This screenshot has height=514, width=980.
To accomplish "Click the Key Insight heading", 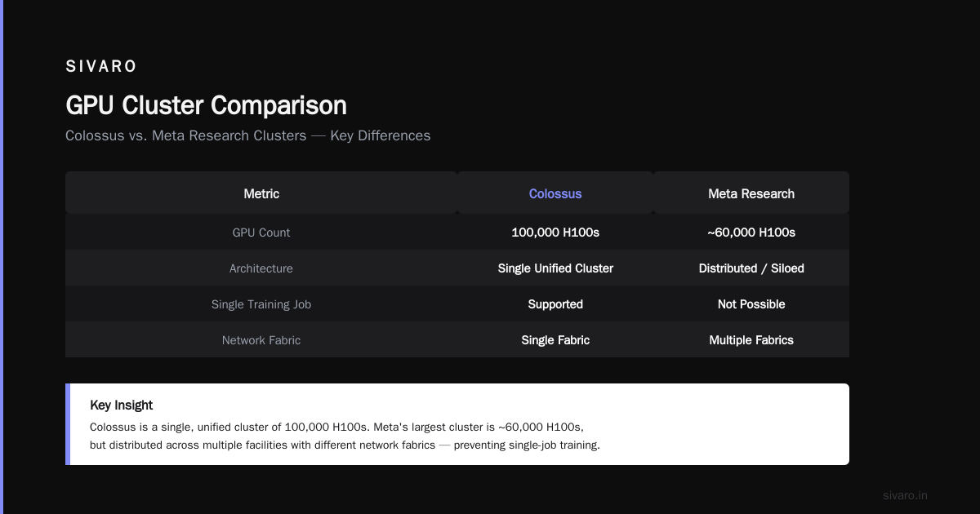I will point(122,405).
